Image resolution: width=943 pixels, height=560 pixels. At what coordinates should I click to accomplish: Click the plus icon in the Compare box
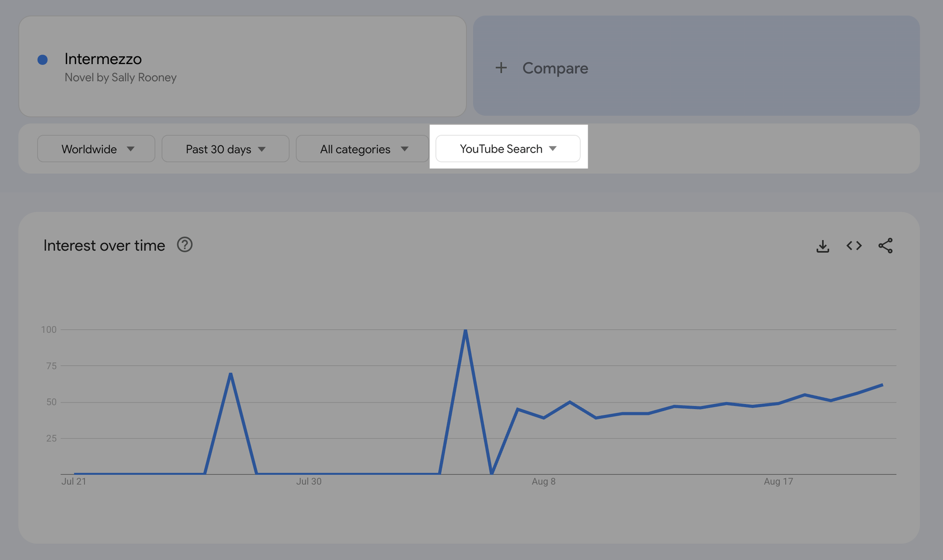coord(501,67)
